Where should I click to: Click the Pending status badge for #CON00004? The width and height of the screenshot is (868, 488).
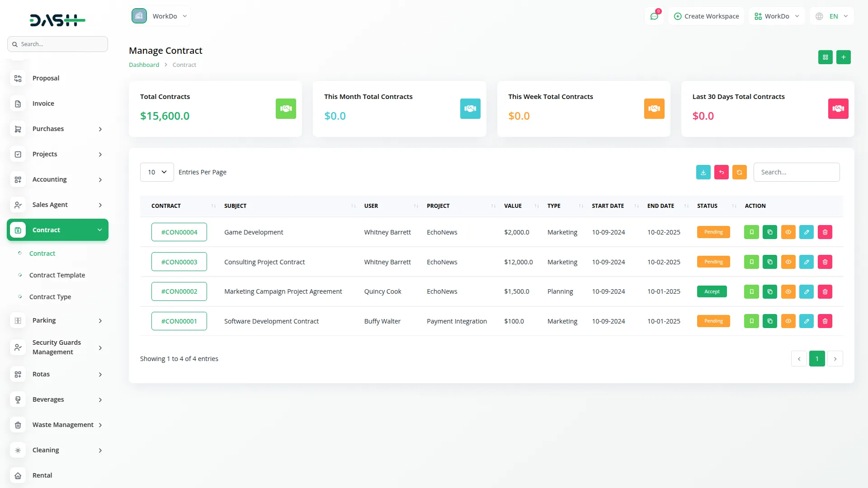(x=713, y=232)
